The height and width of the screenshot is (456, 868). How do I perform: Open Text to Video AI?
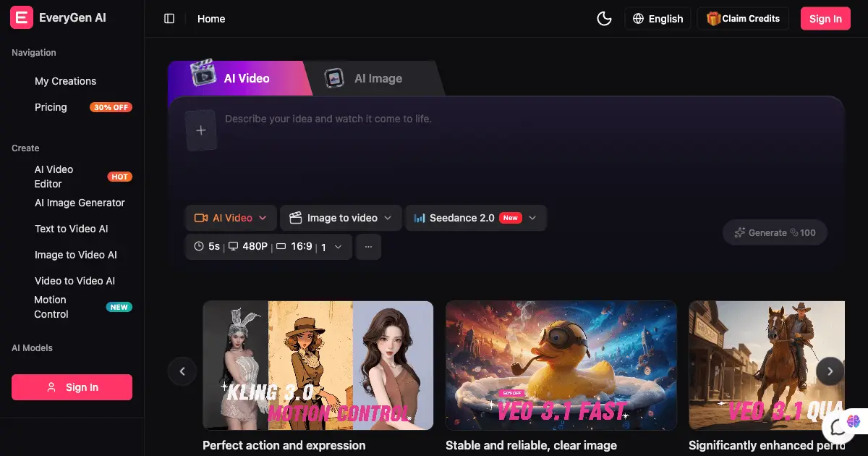point(72,229)
